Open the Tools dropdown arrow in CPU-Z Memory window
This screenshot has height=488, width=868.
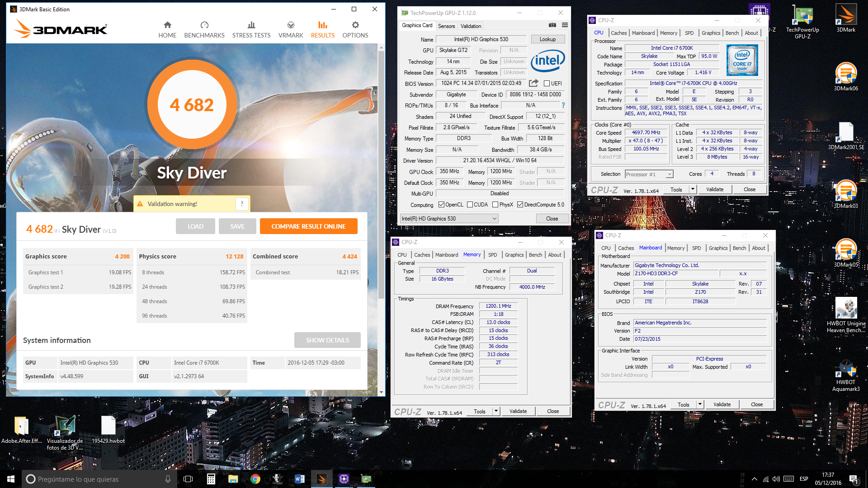[496, 411]
